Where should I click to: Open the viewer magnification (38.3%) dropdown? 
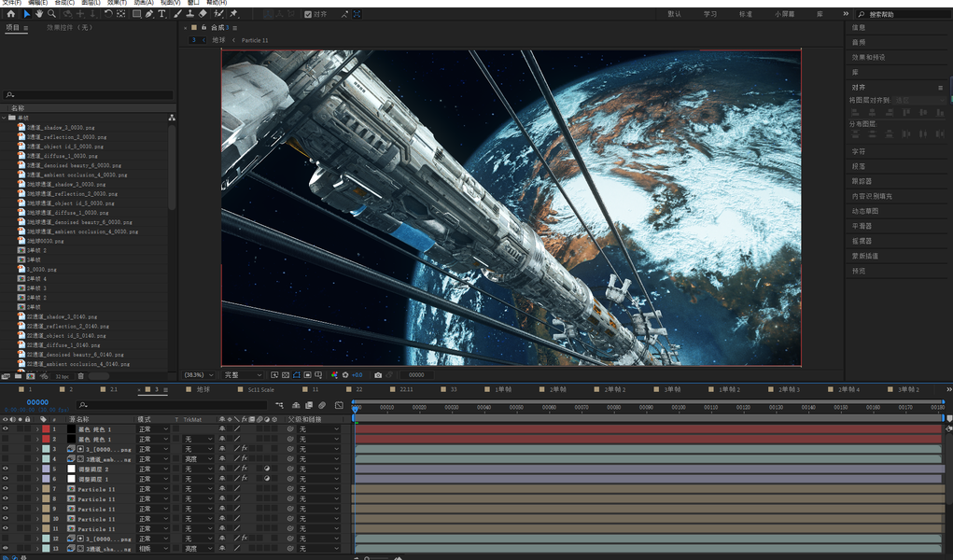200,375
